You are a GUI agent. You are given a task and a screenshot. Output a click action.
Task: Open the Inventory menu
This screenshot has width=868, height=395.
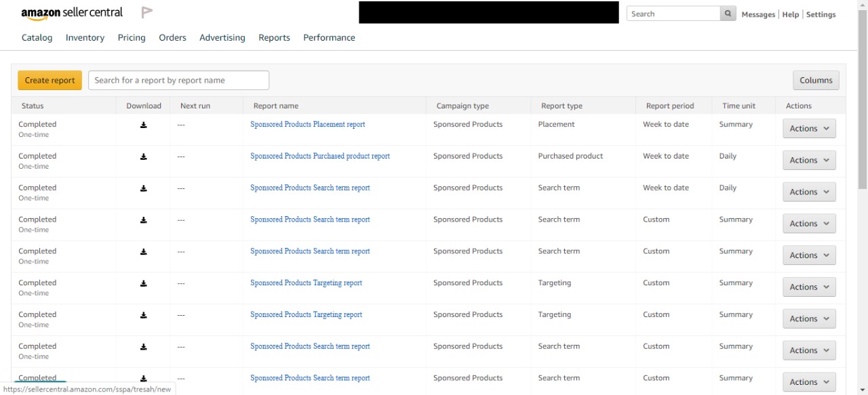tap(85, 38)
